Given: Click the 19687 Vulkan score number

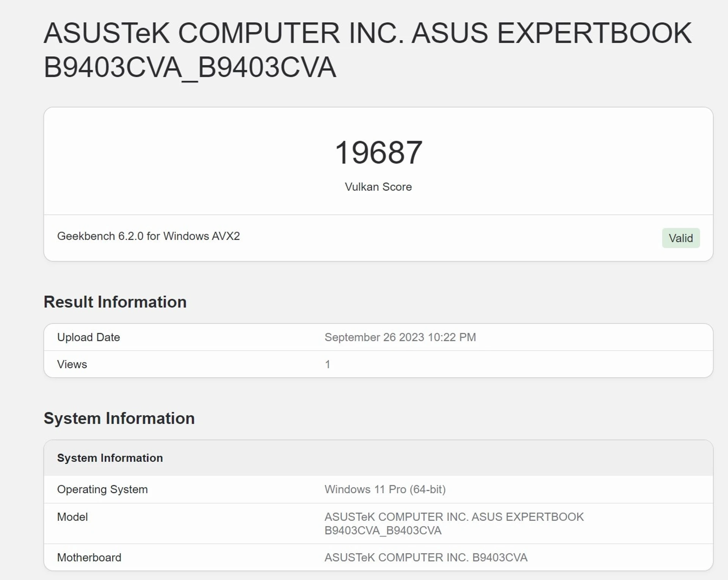Looking at the screenshot, I should tap(378, 152).
